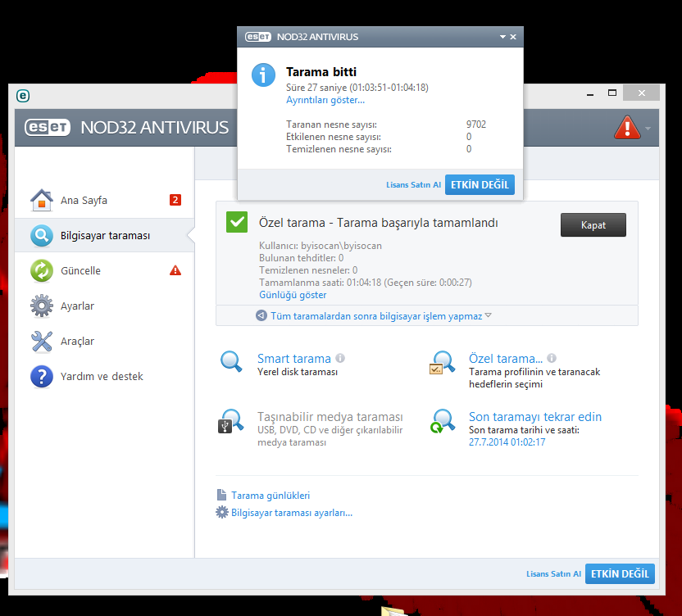Open dropdown arrow next to header warning icon
The height and width of the screenshot is (616, 682).
tap(648, 129)
